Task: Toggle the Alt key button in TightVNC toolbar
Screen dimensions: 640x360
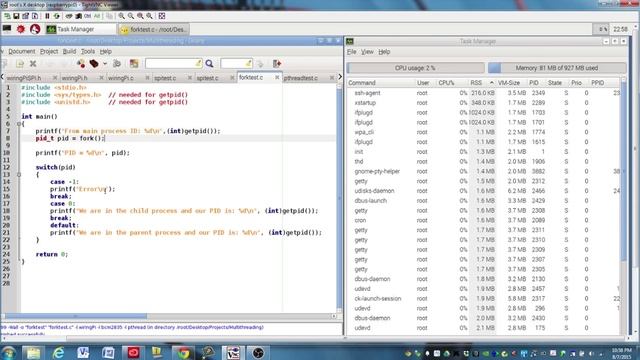Action: (x=97, y=16)
